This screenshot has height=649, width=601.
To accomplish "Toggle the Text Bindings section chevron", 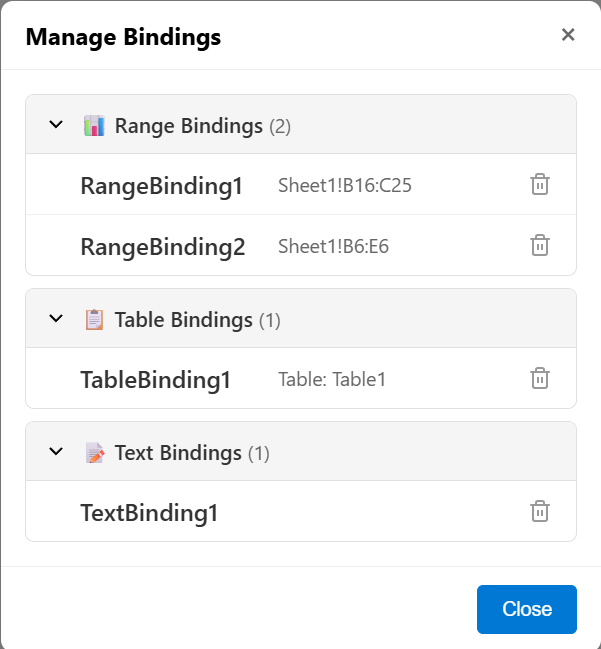I will pyautogui.click(x=56, y=452).
